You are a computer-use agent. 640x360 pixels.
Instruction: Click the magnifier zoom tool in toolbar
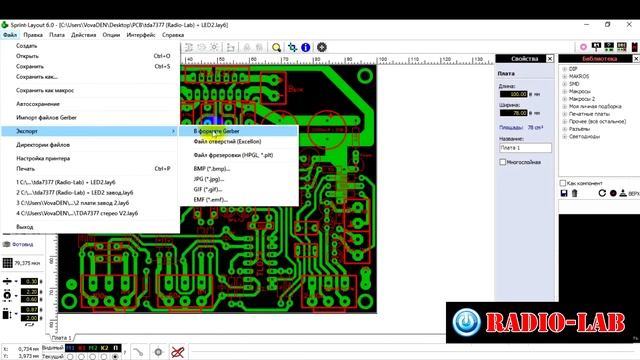point(276,47)
